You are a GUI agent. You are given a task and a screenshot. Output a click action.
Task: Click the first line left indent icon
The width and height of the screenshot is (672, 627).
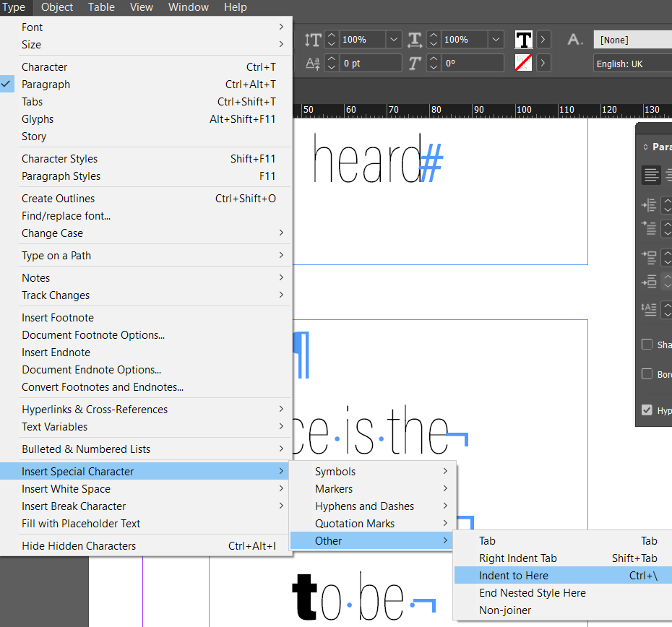click(x=648, y=228)
